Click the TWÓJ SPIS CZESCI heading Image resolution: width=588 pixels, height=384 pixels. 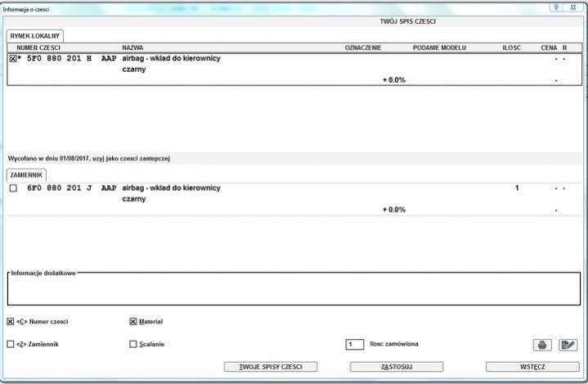click(x=407, y=21)
